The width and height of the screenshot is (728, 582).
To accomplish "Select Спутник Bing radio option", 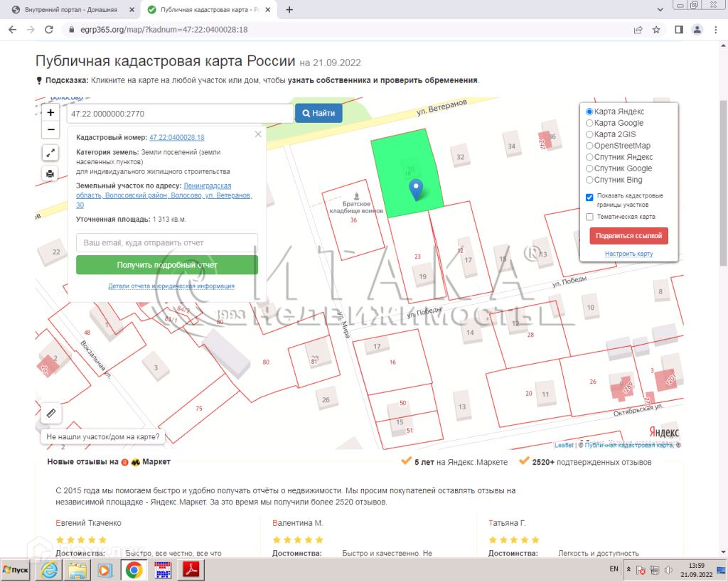I will click(589, 180).
